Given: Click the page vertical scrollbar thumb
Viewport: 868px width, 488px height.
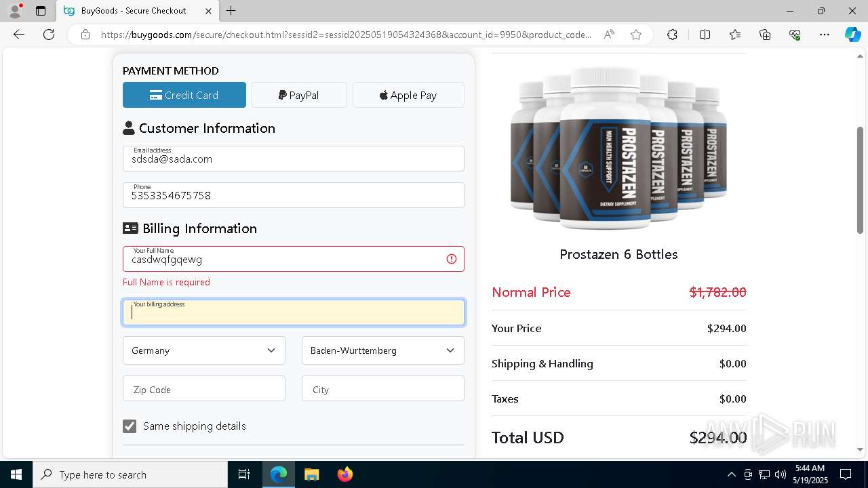Looking at the screenshot, I should click(860, 180).
